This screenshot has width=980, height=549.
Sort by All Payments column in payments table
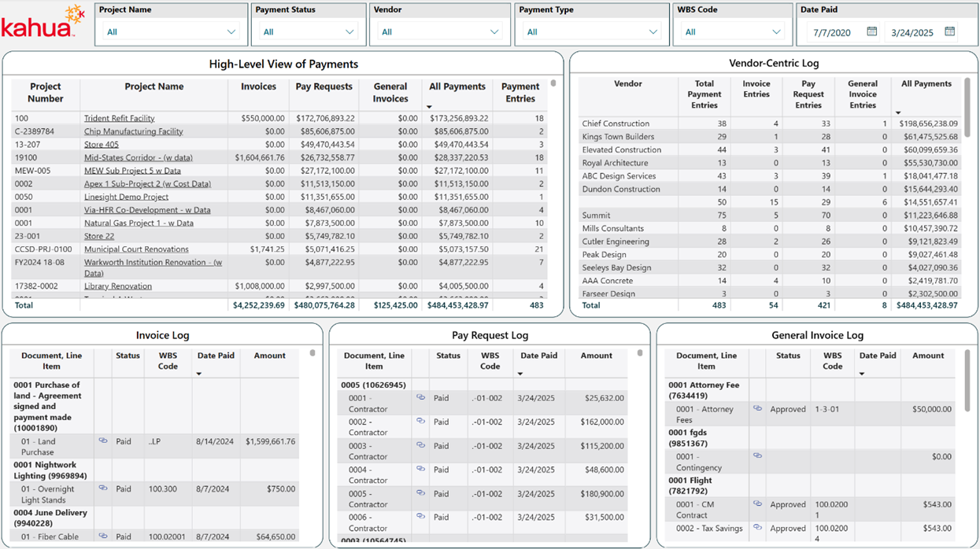coord(457,87)
